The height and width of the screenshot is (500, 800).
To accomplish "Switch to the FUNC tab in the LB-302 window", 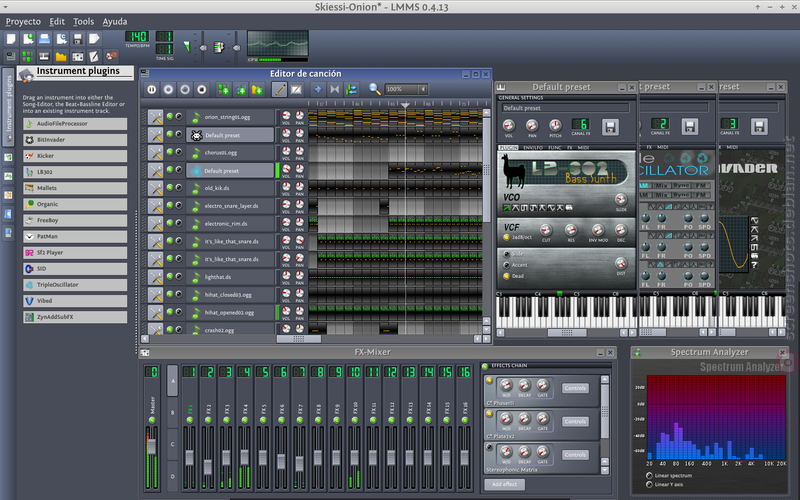I will [x=555, y=147].
